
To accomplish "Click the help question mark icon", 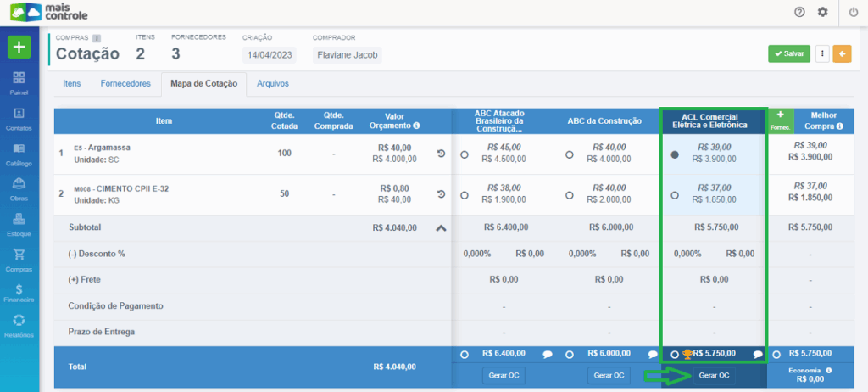I will pos(799,12).
